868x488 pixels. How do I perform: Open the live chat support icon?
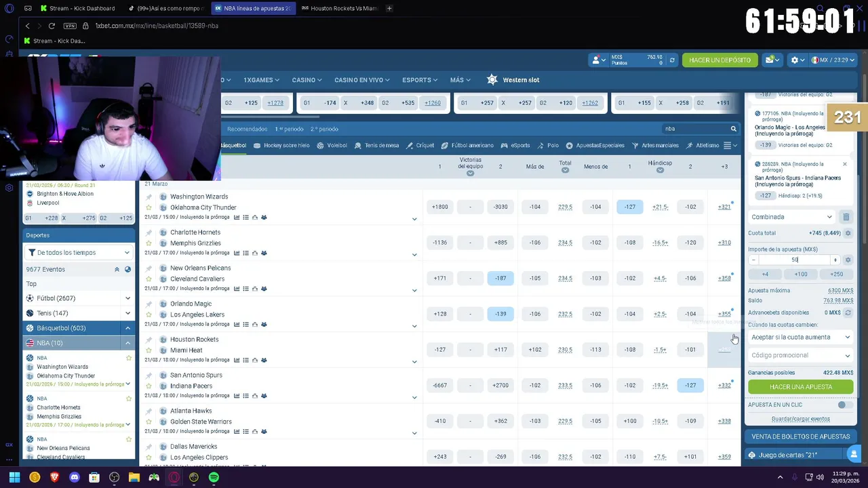854,453
